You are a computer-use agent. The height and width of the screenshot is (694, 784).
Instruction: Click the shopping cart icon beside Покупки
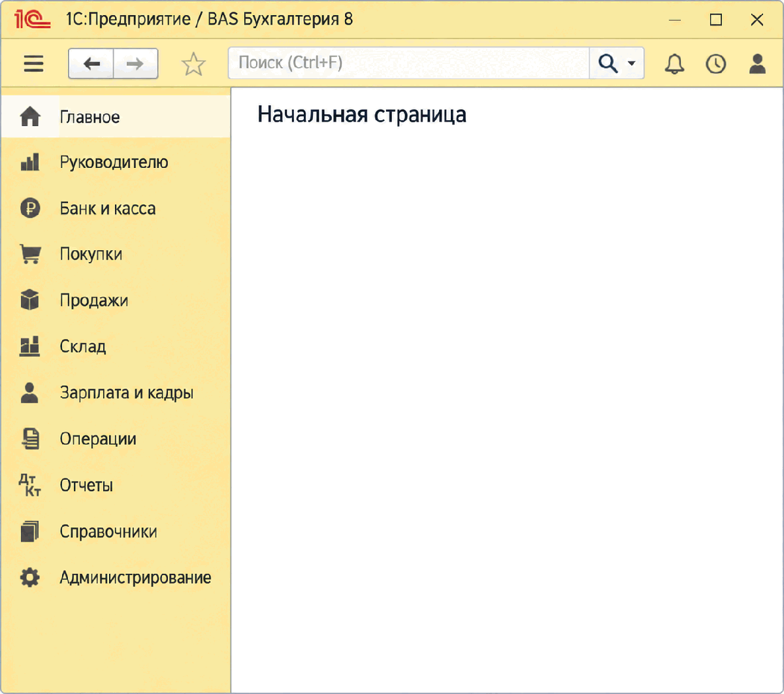point(30,254)
